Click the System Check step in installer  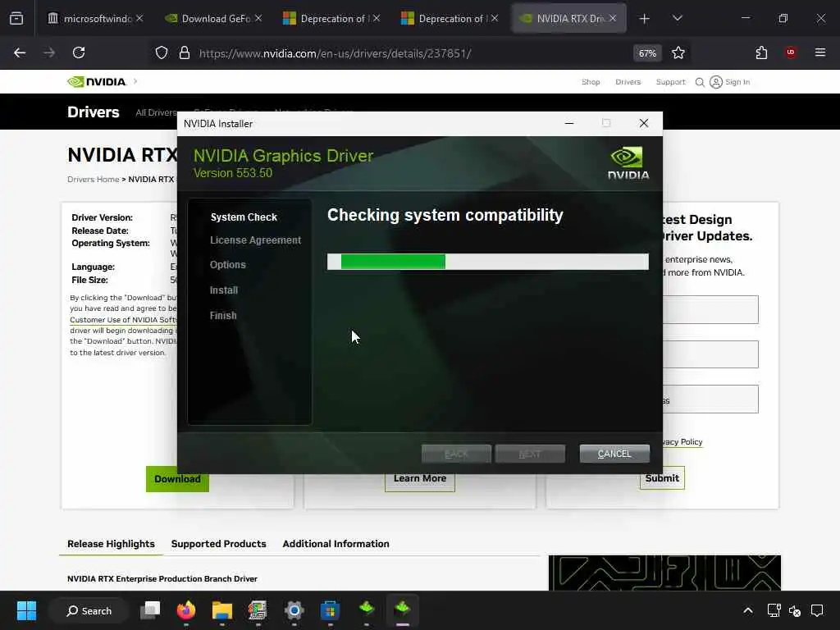coord(244,217)
